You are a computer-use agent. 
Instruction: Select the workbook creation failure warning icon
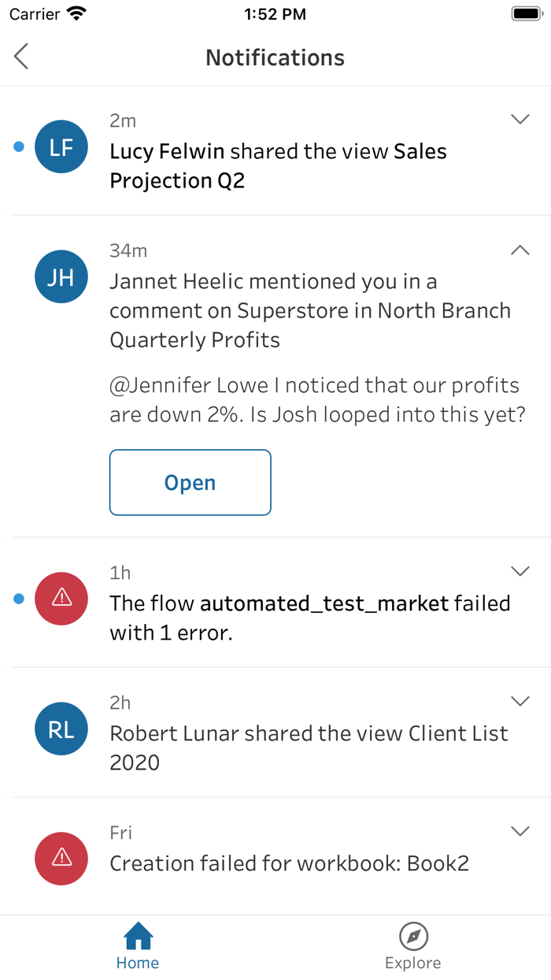tap(61, 859)
